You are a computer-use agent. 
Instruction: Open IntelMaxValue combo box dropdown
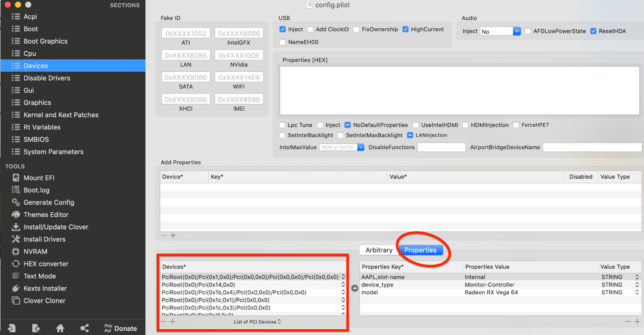click(361, 147)
